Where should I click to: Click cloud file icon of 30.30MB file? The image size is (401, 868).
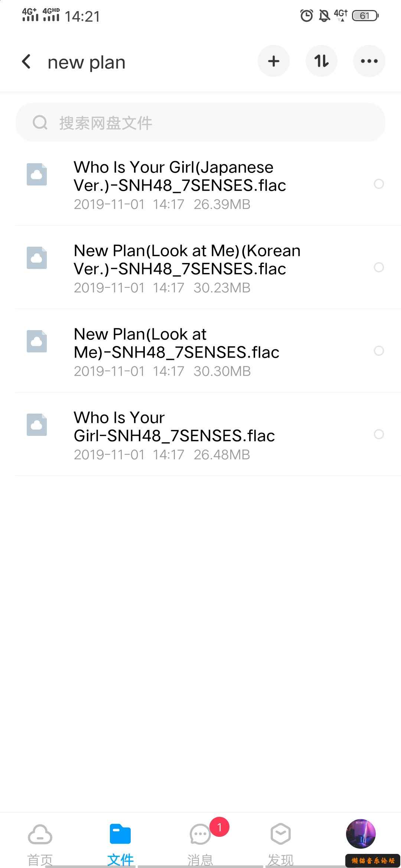click(37, 341)
